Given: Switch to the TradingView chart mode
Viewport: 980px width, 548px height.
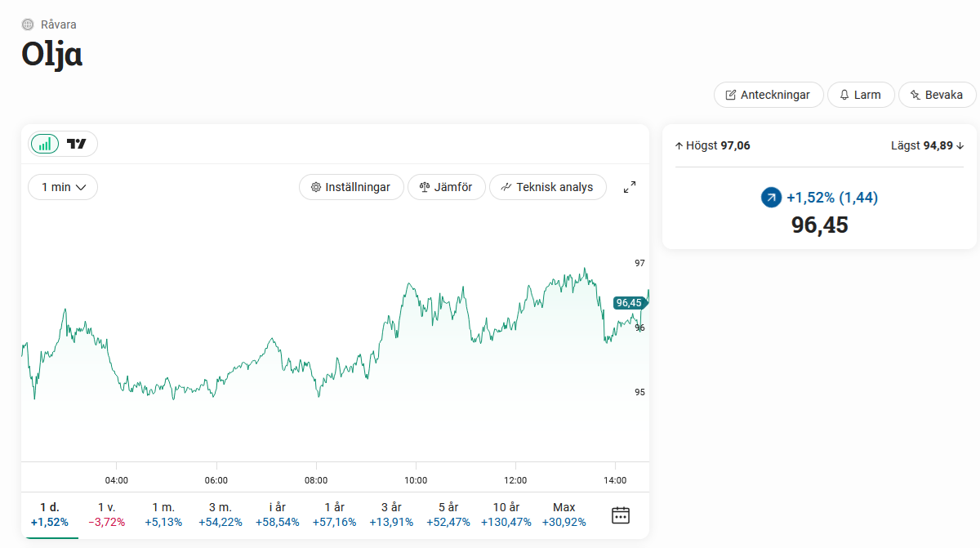Looking at the screenshot, I should 77,144.
